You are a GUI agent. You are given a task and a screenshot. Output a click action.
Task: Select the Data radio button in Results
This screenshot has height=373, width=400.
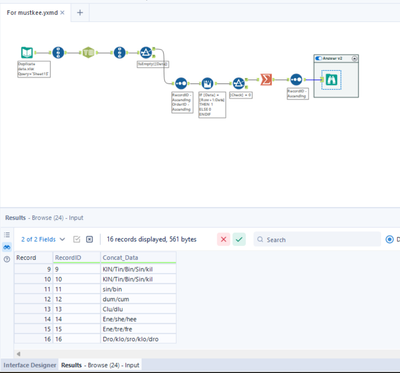pyautogui.click(x=389, y=239)
